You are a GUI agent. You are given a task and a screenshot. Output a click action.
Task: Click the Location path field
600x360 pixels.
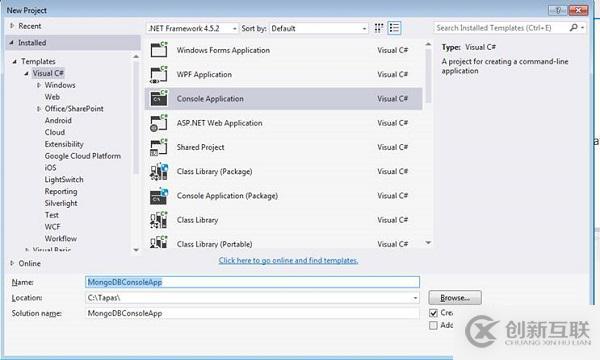tap(248, 298)
